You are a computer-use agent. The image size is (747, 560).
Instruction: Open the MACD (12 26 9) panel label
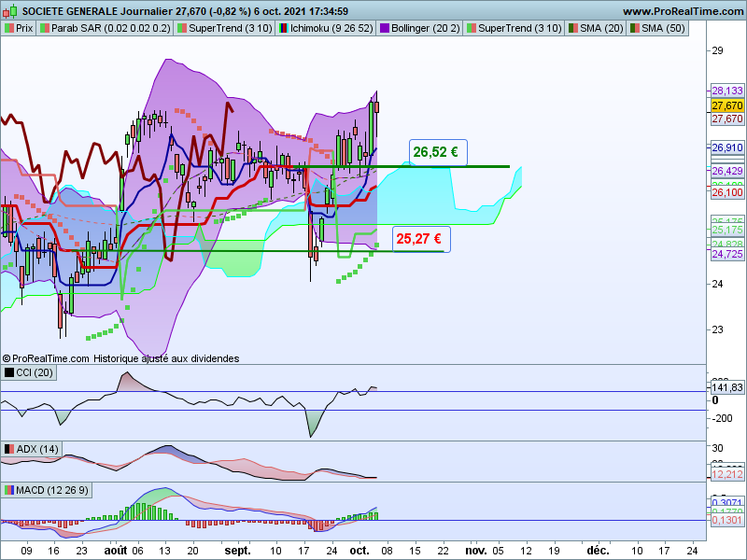(x=52, y=490)
